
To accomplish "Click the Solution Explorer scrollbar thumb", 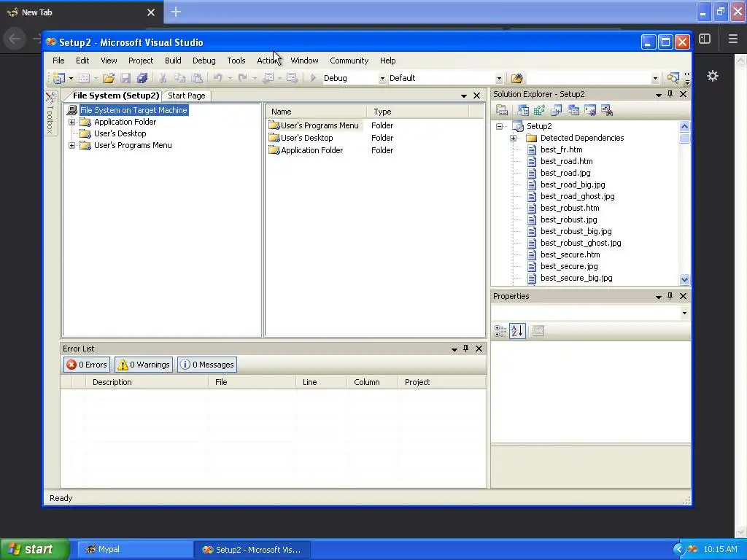I will 684,138.
